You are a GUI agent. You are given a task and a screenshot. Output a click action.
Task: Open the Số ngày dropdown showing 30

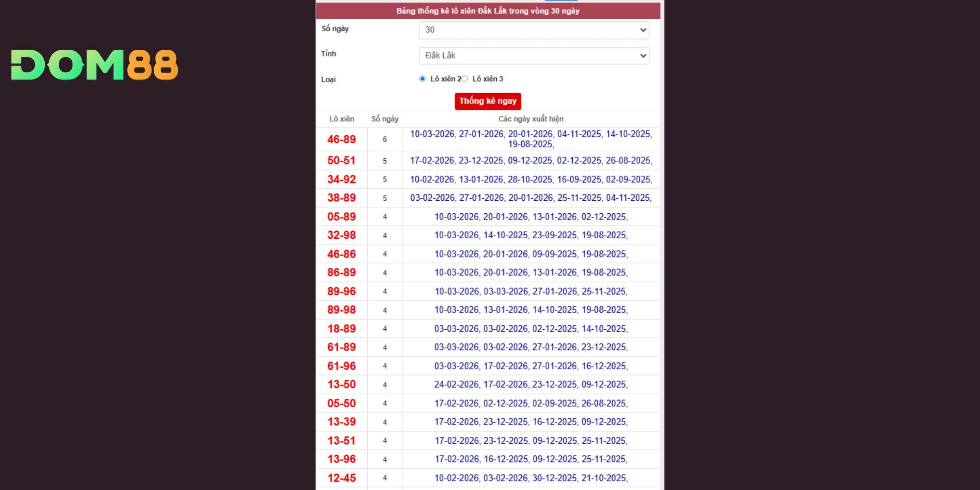[534, 30]
